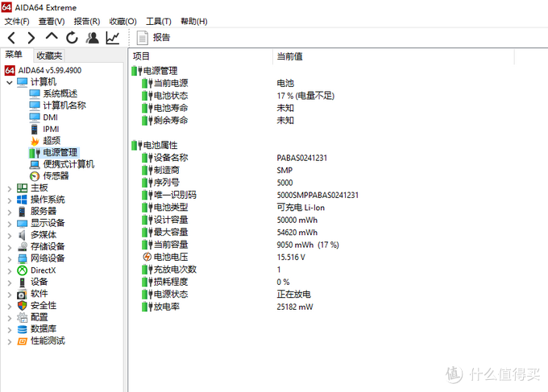Click the gauge icon for 传感器
The image size is (548, 392).
pyautogui.click(x=35, y=176)
